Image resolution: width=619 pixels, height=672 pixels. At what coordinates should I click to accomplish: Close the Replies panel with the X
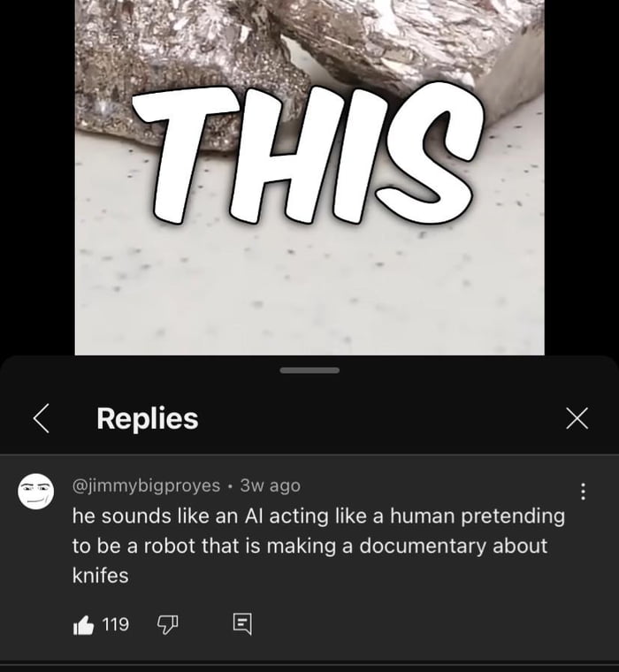coord(577,418)
